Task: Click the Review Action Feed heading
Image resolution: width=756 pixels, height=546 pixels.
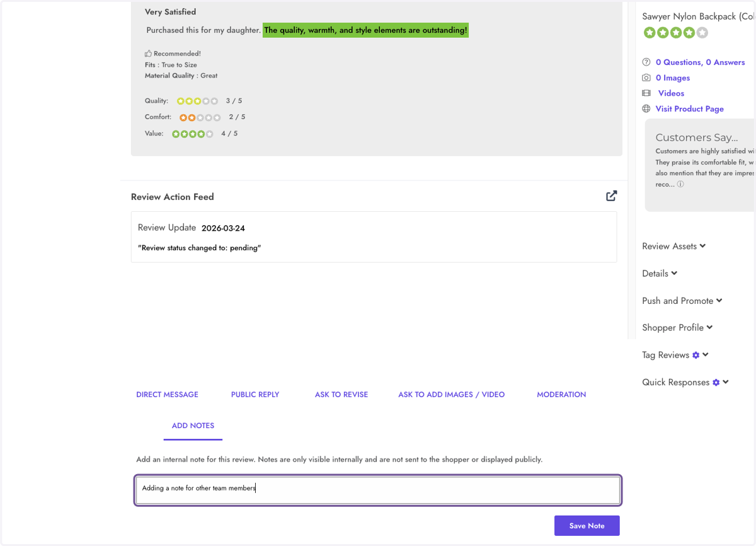Action: 173,197
